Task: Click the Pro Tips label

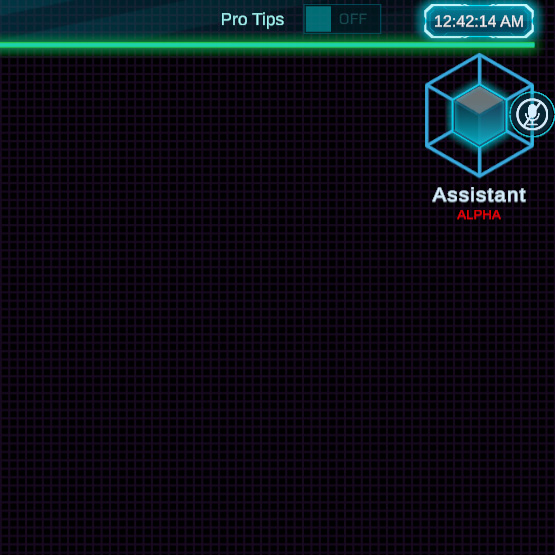Action: 252,19
